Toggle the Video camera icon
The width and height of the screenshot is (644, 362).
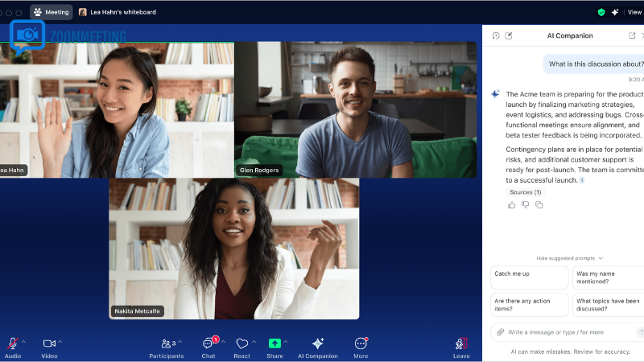point(49,343)
